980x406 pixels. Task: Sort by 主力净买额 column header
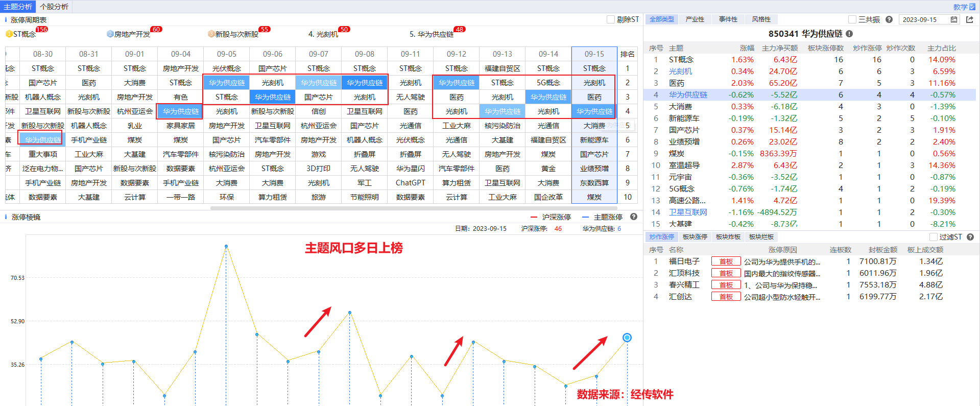(780, 48)
